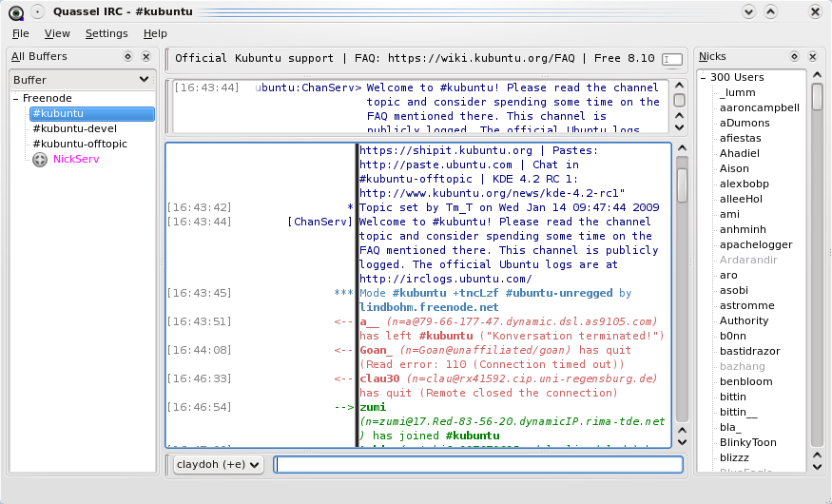Select nick b0nn in user list
832x504 pixels.
click(x=733, y=337)
